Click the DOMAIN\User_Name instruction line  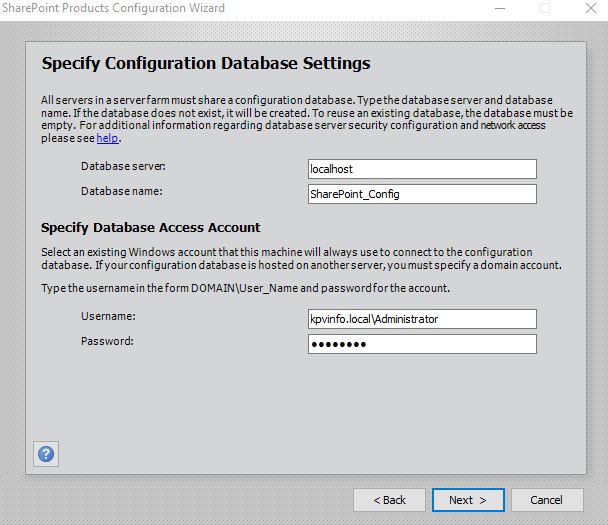[x=245, y=288]
